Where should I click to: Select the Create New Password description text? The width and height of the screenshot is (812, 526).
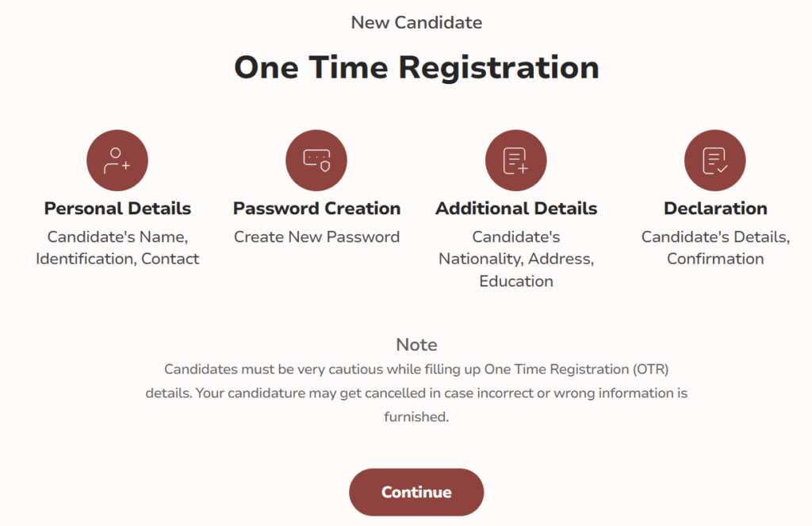coord(316,236)
